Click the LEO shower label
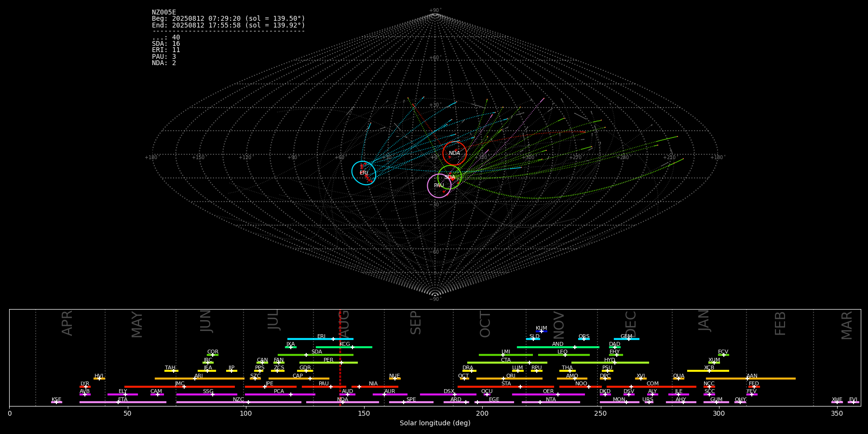Viewport: 868px width, 434px height. tap(563, 352)
